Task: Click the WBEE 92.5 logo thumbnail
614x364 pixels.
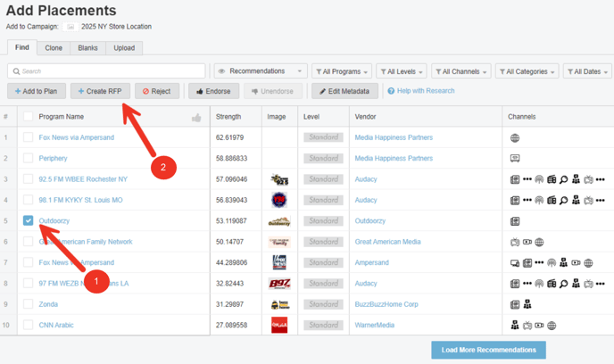Action: click(279, 179)
